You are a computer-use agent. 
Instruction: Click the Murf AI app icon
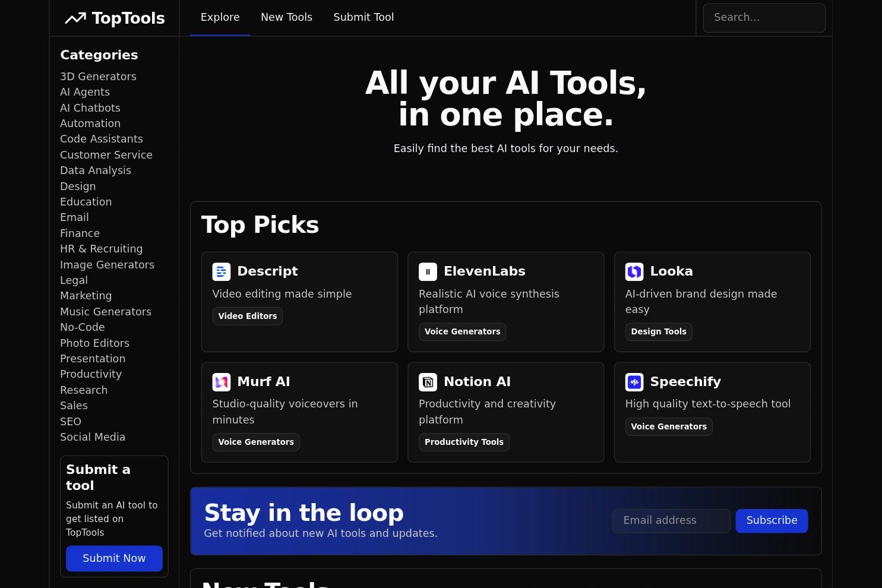(222, 382)
